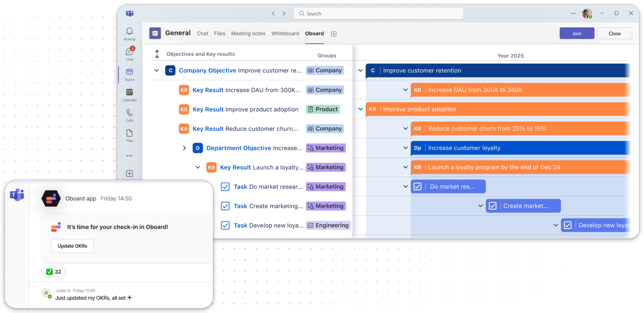The height and width of the screenshot is (313, 644).
Task: Click KR badge of Improve product adoption list row
Action: tap(184, 109)
